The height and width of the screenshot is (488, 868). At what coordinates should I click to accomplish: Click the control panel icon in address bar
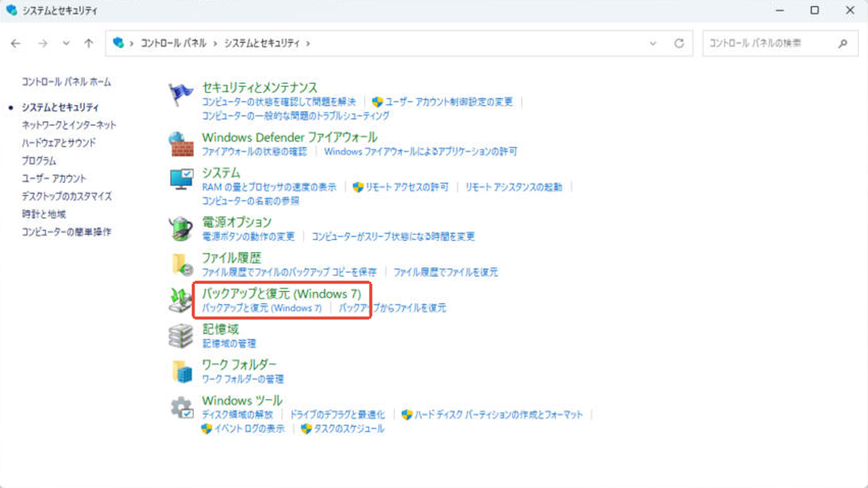coord(118,42)
